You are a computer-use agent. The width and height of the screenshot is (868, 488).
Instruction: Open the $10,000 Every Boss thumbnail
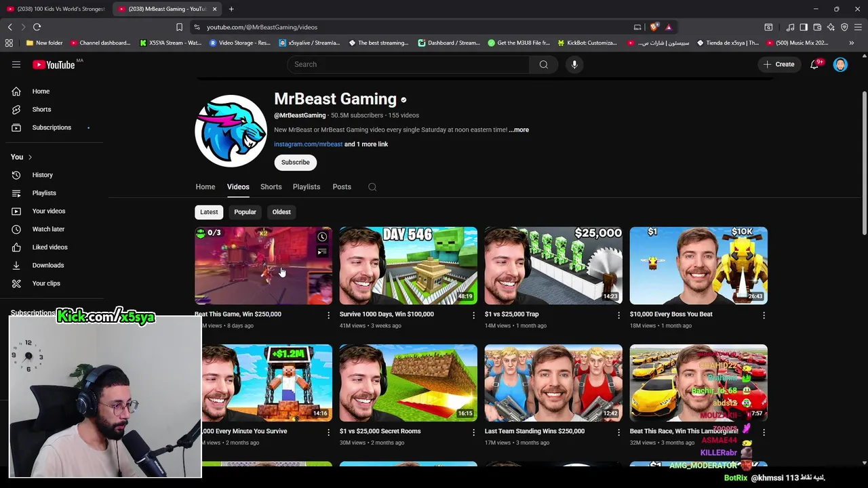[698, 266]
